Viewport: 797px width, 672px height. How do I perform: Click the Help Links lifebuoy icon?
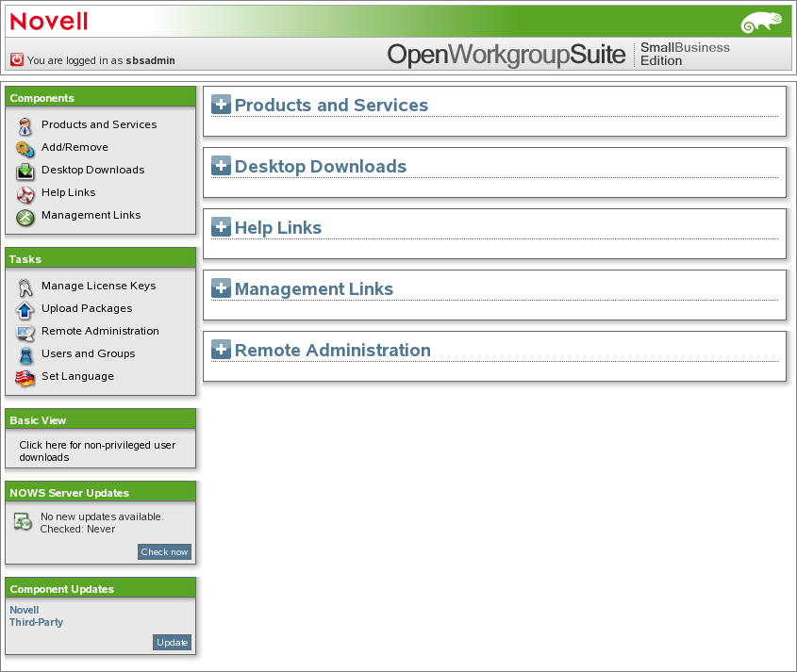click(25, 194)
